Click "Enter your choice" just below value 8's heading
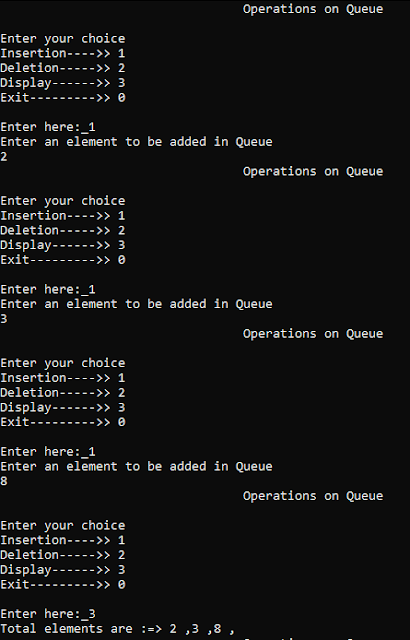410x640 pixels. coord(63,525)
